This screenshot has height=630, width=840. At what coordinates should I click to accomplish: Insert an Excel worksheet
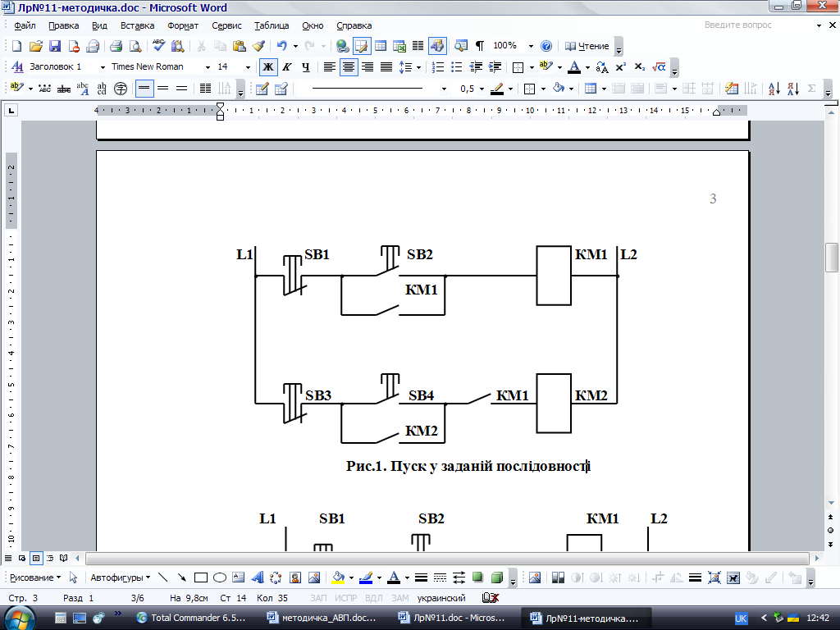[x=399, y=46]
